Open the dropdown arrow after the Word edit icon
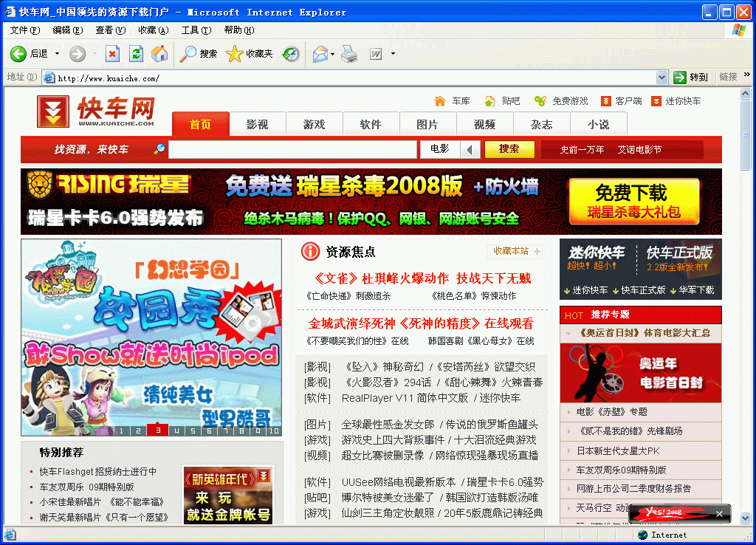This screenshot has height=545, width=756. (x=393, y=53)
